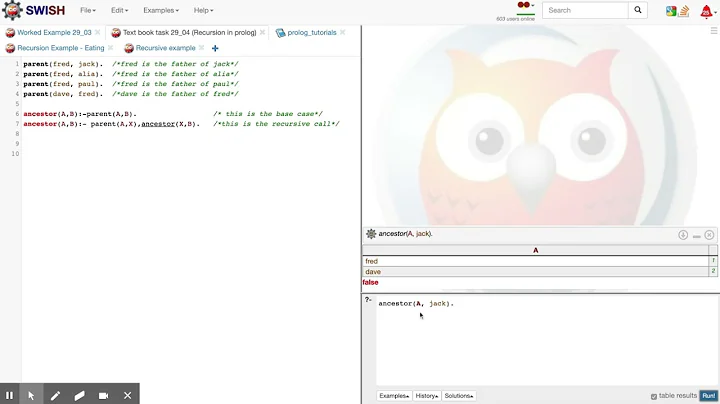Switch to Worked Example 29_03 tab
720x404 pixels.
click(54, 33)
